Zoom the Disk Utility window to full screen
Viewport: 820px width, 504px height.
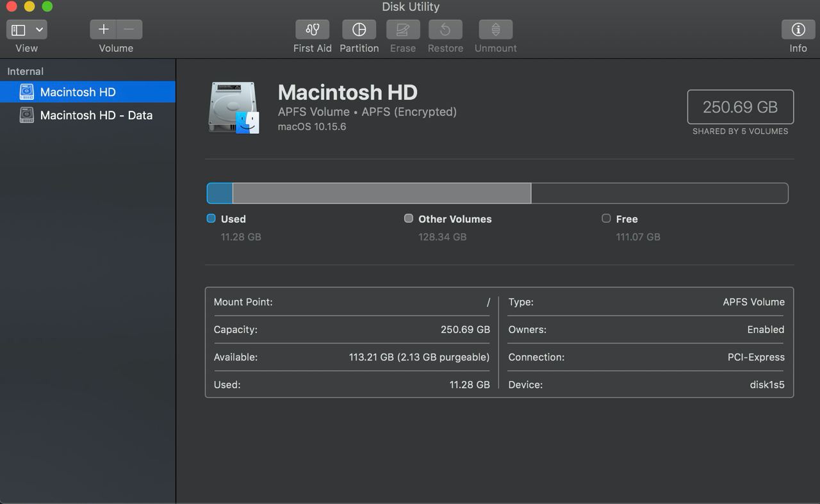click(47, 7)
